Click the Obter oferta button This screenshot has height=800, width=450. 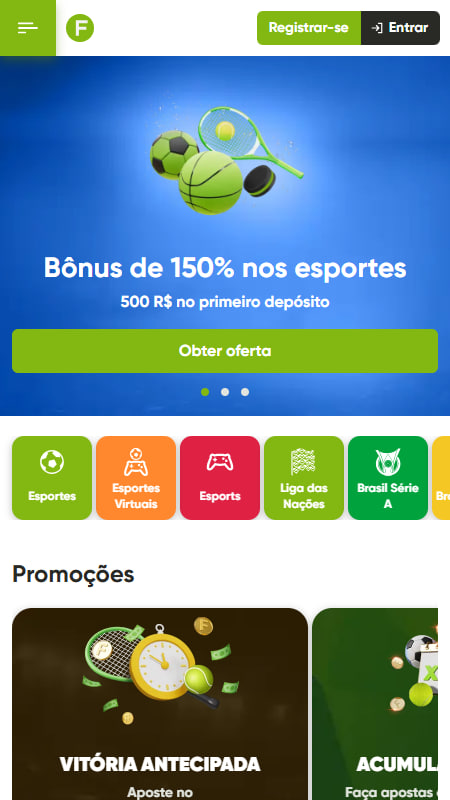coord(225,351)
